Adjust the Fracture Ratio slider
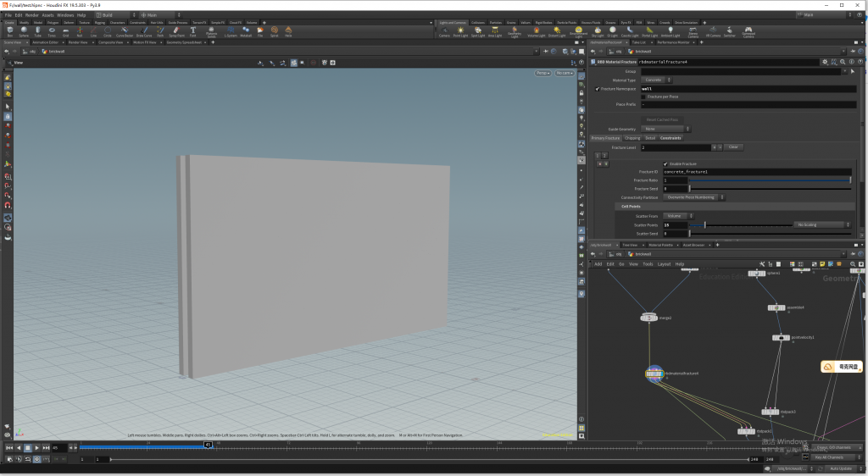This screenshot has height=476, width=868. click(x=770, y=180)
